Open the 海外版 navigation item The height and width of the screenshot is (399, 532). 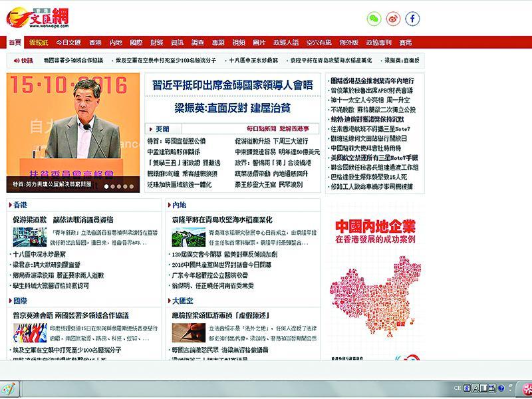pyautogui.click(x=348, y=43)
